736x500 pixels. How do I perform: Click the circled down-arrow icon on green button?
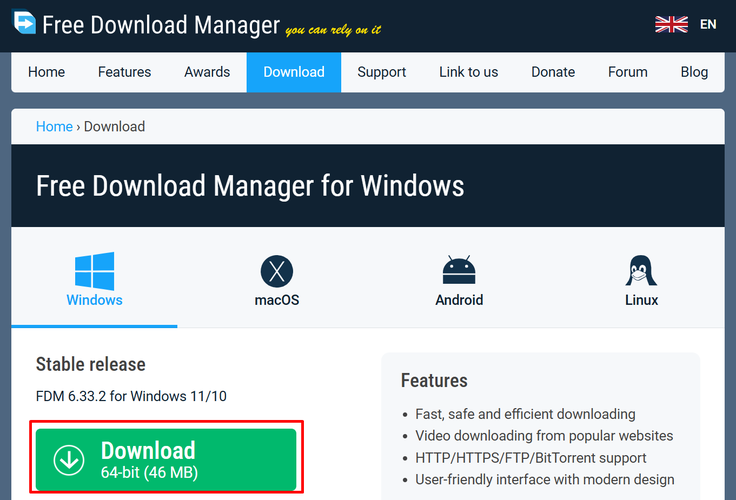(x=69, y=460)
